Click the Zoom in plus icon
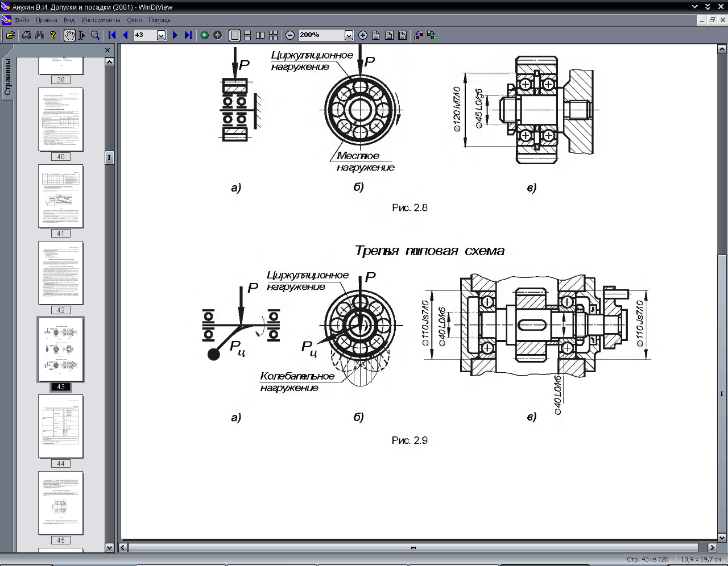 tap(363, 35)
